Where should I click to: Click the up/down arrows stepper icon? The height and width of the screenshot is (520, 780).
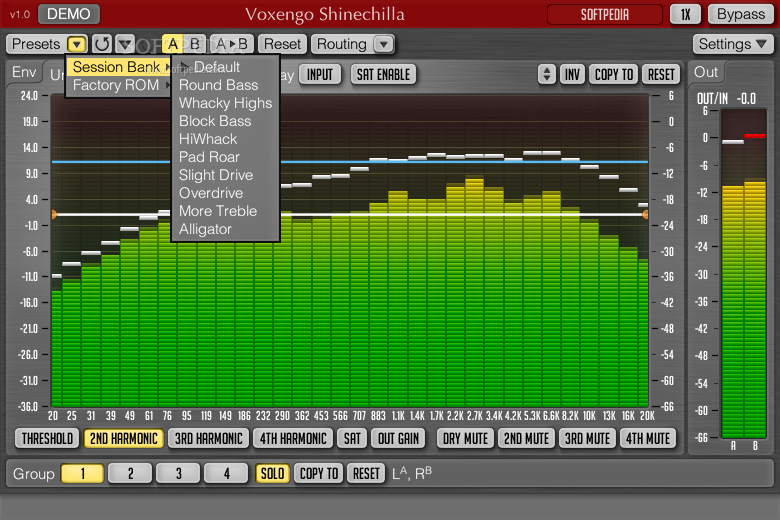pos(547,75)
